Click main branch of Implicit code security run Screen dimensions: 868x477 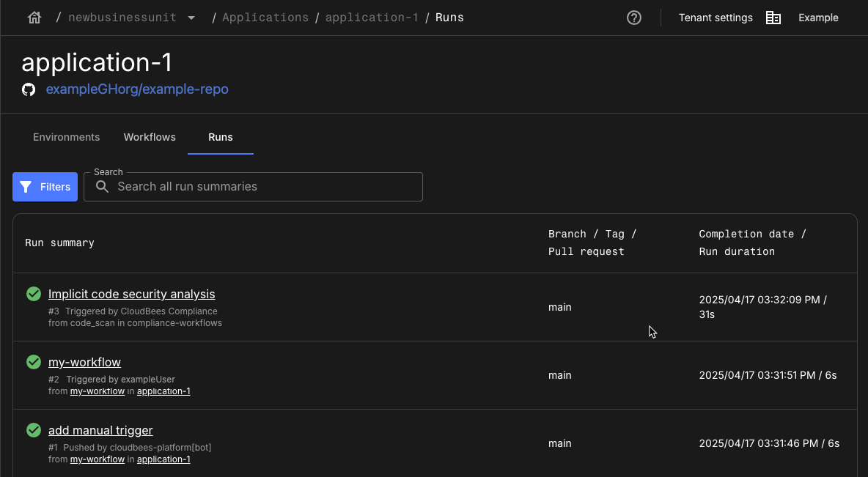pos(559,307)
